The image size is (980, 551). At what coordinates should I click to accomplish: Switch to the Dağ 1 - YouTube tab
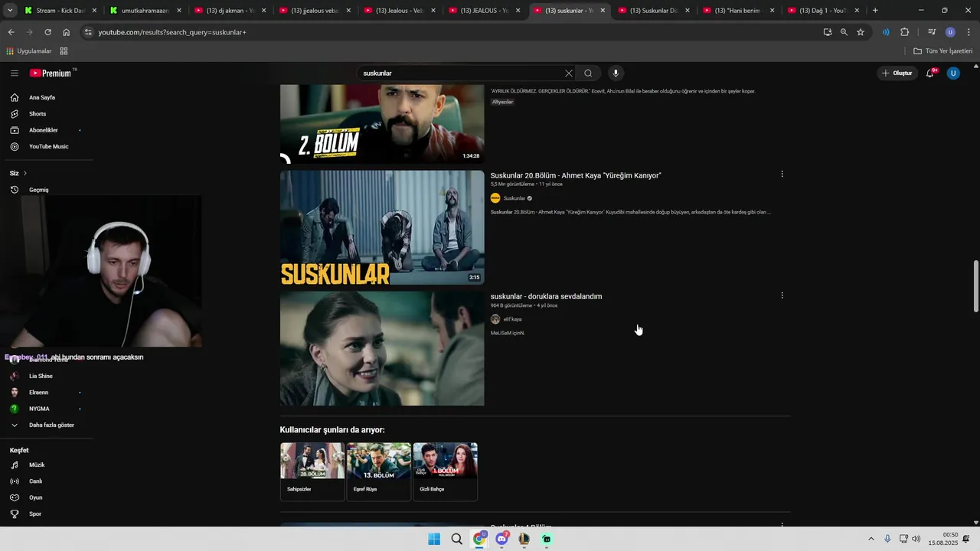pyautogui.click(x=825, y=11)
